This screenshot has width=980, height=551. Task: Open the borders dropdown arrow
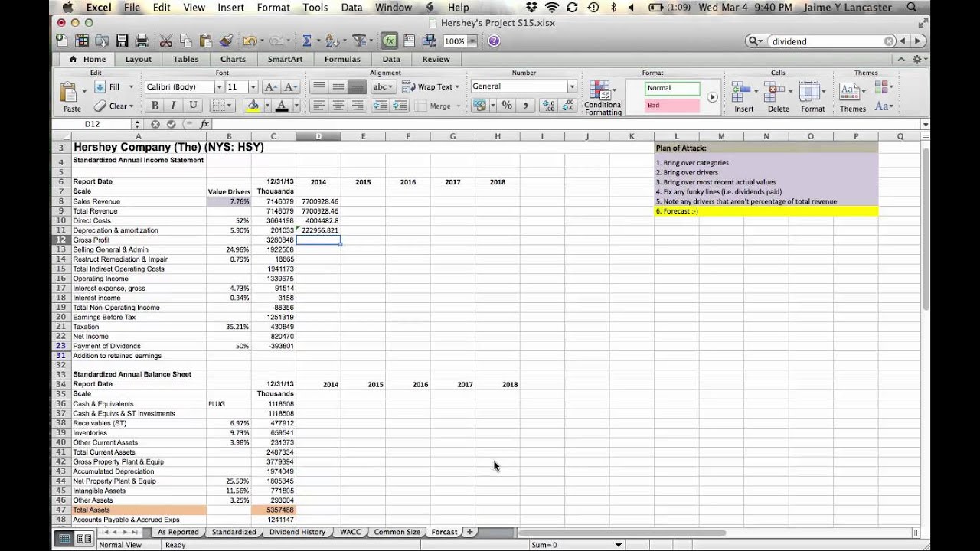coord(230,106)
